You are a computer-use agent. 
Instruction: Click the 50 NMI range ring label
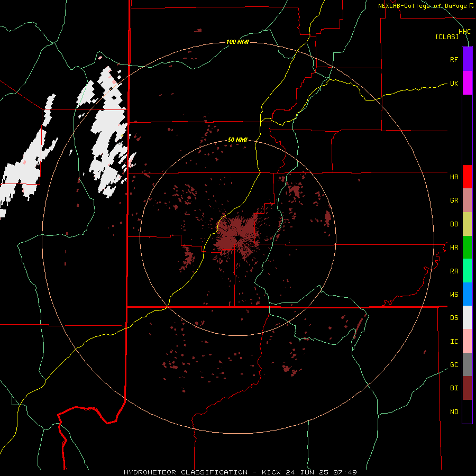237,140
